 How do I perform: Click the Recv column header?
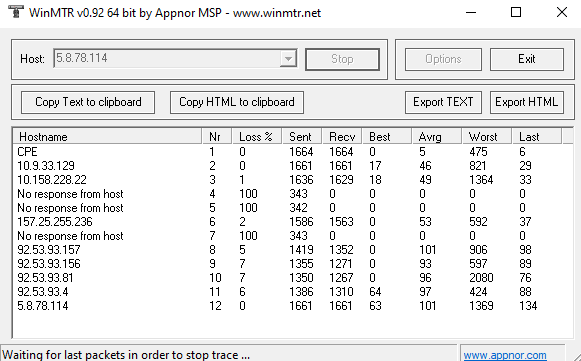[342, 136]
